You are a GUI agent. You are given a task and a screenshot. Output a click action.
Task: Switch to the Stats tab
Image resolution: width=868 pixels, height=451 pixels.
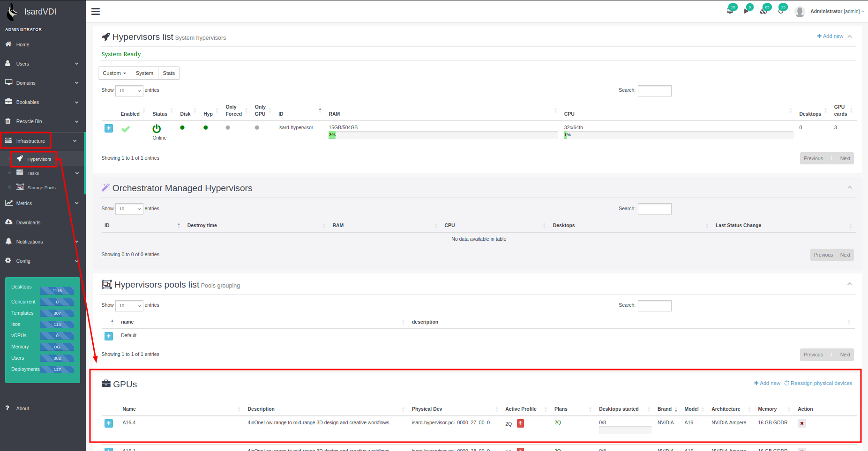coord(169,73)
